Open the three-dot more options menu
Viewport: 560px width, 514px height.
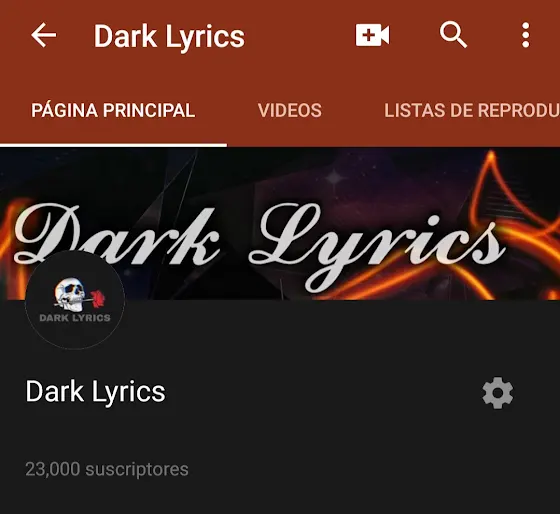pos(525,35)
